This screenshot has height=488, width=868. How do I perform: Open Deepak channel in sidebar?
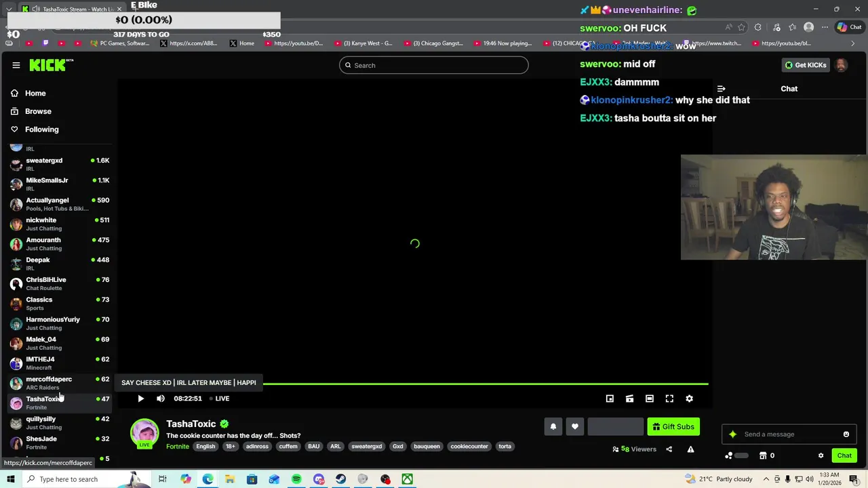(x=60, y=264)
